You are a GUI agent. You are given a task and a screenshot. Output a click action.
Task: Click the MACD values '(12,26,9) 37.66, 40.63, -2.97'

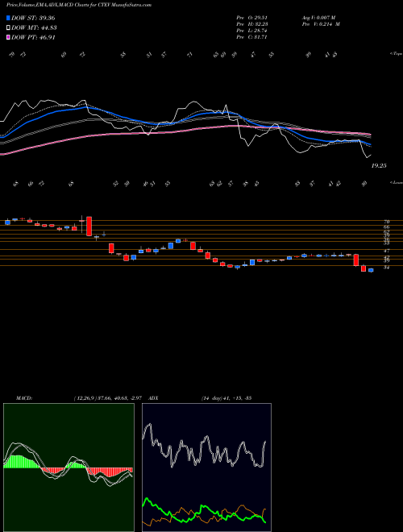[107, 397]
